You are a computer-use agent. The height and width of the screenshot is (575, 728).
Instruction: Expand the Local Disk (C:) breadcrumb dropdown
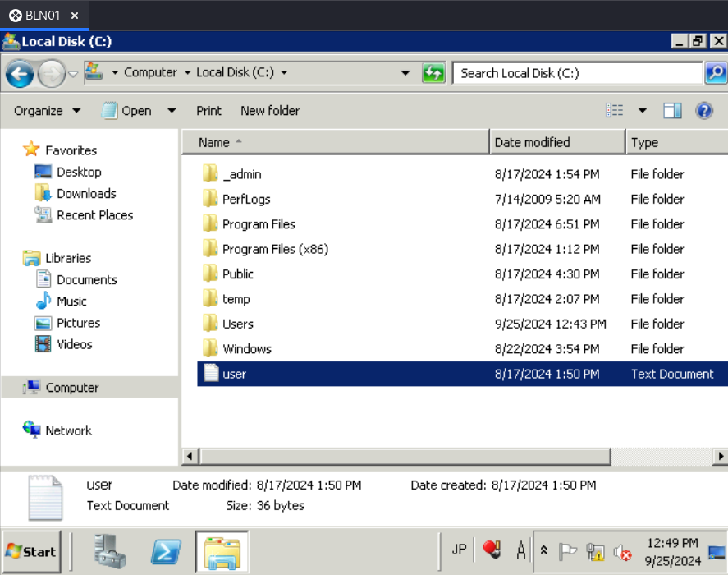284,72
